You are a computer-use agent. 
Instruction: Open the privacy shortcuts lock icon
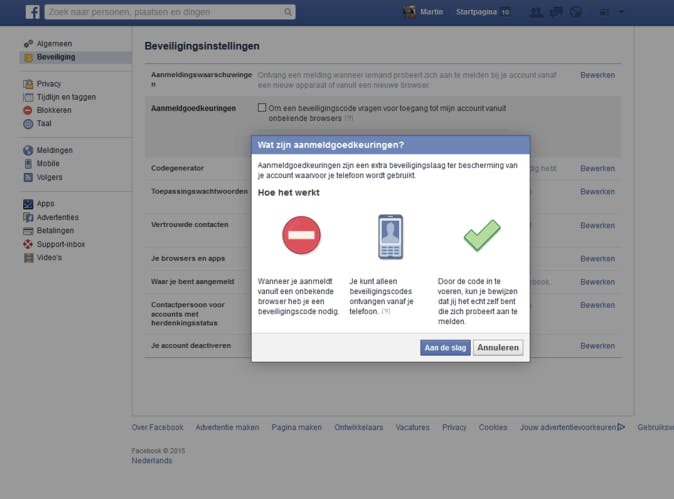pos(604,12)
